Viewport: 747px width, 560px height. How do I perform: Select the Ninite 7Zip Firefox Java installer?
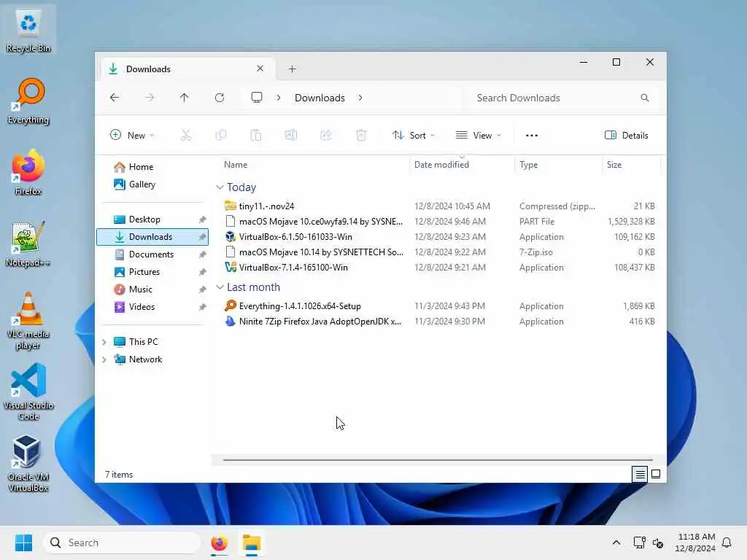point(439,322)
